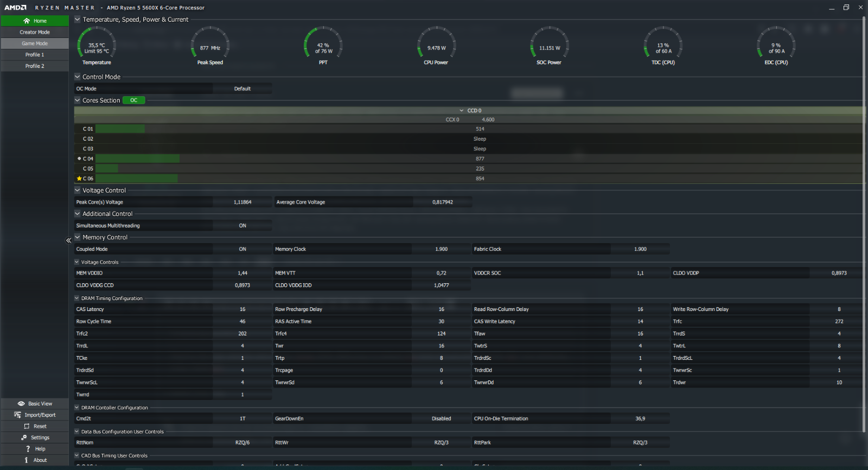Collapse the Voltage Controls subsection
Viewport: 868px width, 470px height.
tap(76, 262)
